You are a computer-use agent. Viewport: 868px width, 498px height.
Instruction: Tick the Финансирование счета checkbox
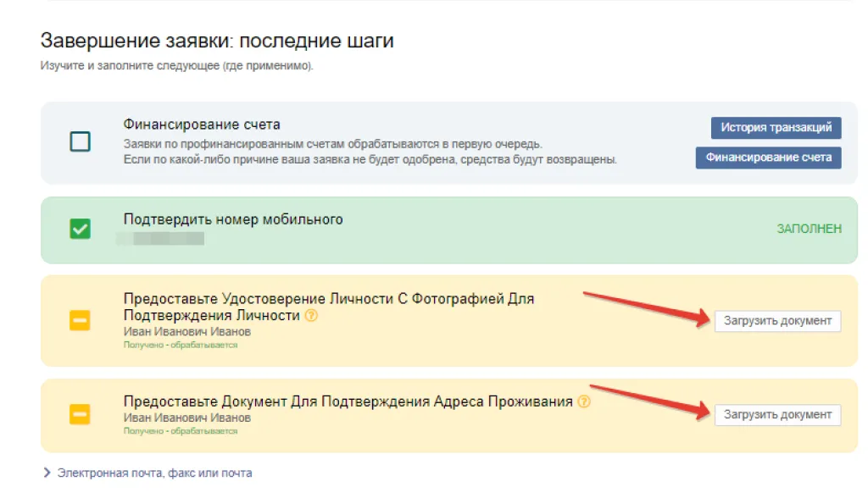click(80, 141)
